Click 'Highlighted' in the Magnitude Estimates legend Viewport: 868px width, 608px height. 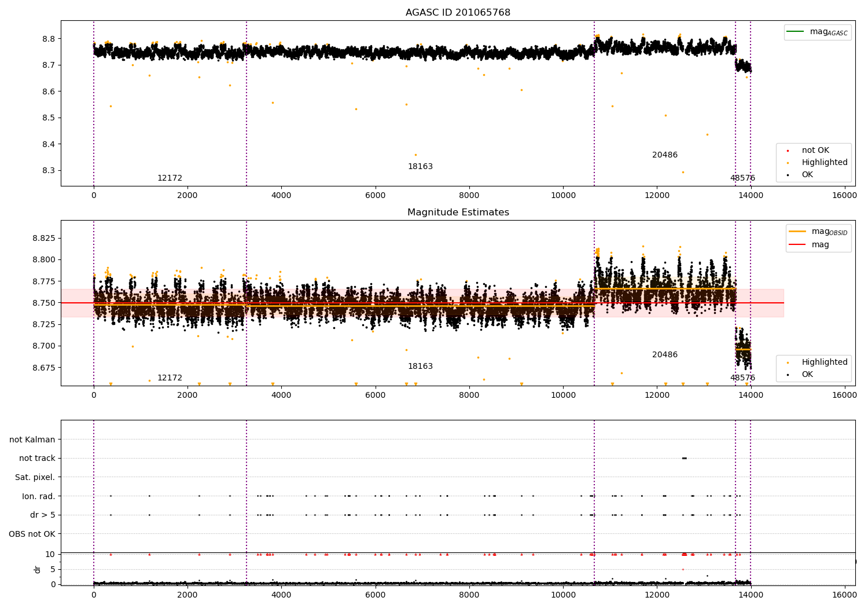coord(824,362)
